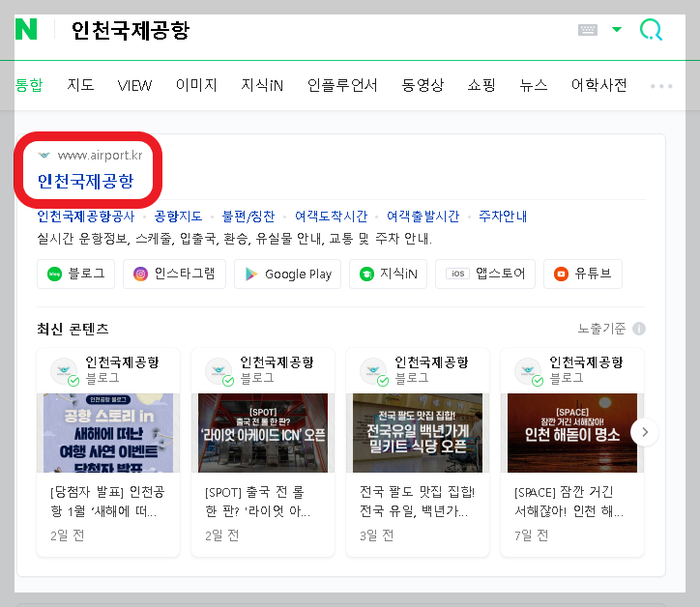Open the 인천국제공항공사 sub-link
The width and height of the screenshot is (700, 607).
(x=86, y=217)
